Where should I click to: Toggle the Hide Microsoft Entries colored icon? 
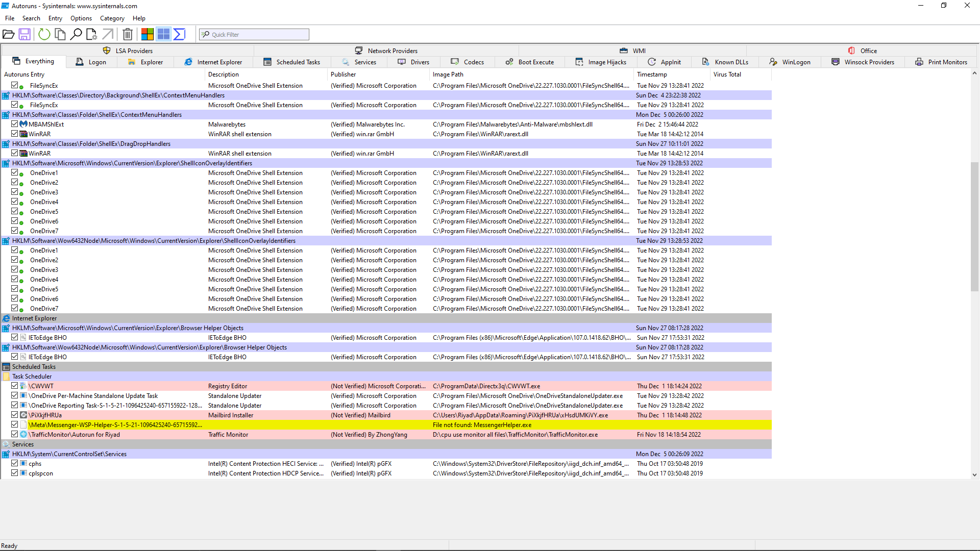[148, 34]
